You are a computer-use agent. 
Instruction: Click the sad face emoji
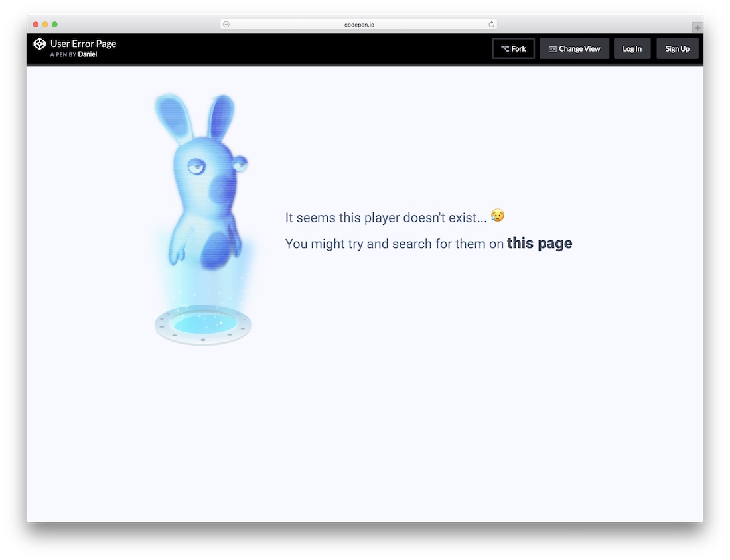point(498,216)
